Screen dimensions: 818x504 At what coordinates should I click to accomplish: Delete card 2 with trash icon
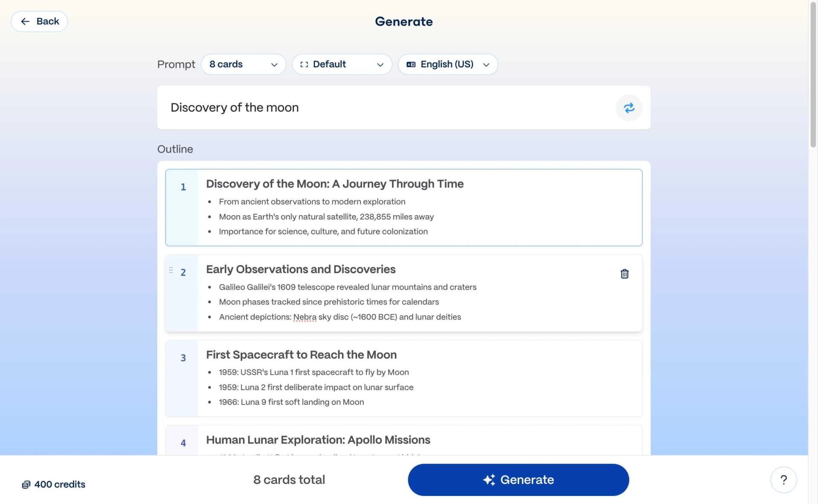[x=624, y=274]
